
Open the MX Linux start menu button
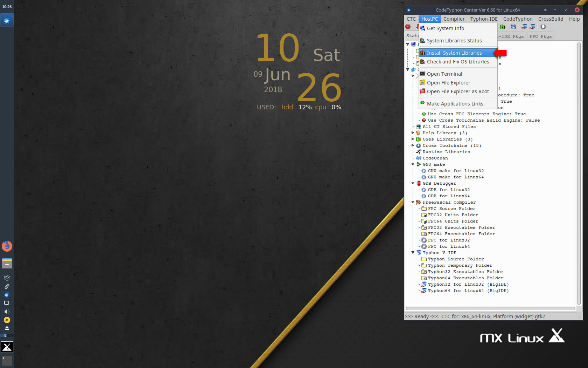pos(7,347)
